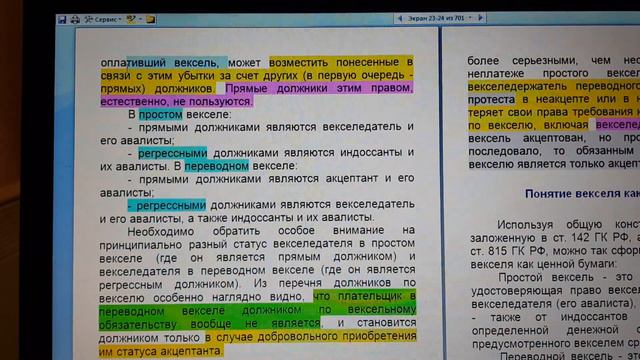
Task: Click the word Необходимо in the paragraph
Action: click(x=161, y=231)
